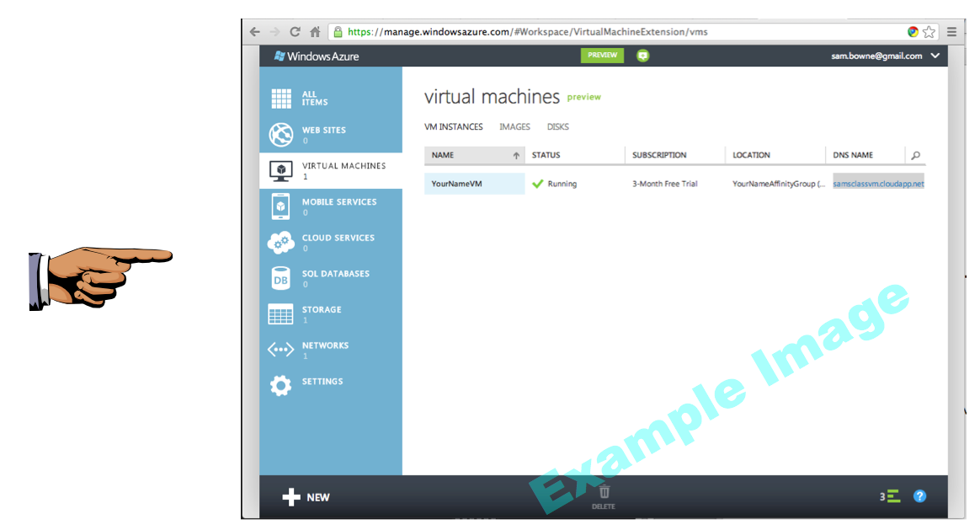Toggle NAME column sort arrow

[x=516, y=155]
